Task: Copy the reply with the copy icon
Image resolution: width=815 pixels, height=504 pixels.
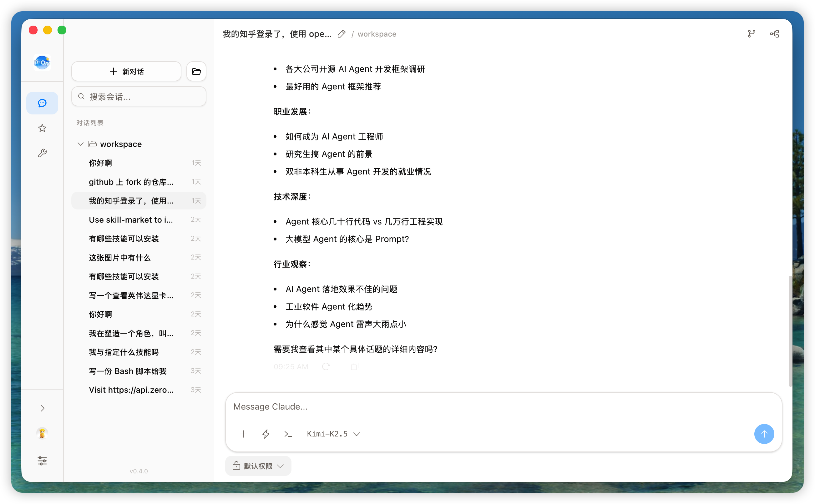Action: (x=354, y=366)
